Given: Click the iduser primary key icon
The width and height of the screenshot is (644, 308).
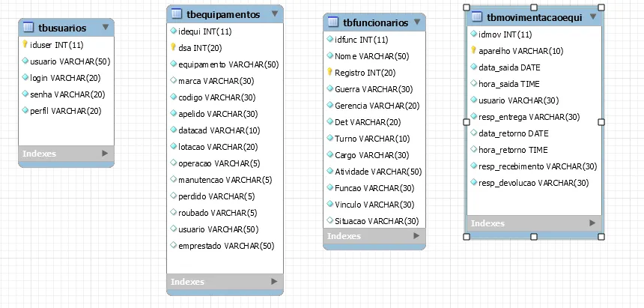Looking at the screenshot, I should pos(25,44).
